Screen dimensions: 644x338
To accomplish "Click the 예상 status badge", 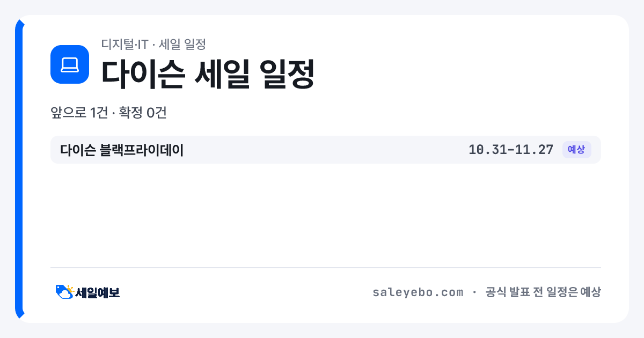I will coord(576,150).
